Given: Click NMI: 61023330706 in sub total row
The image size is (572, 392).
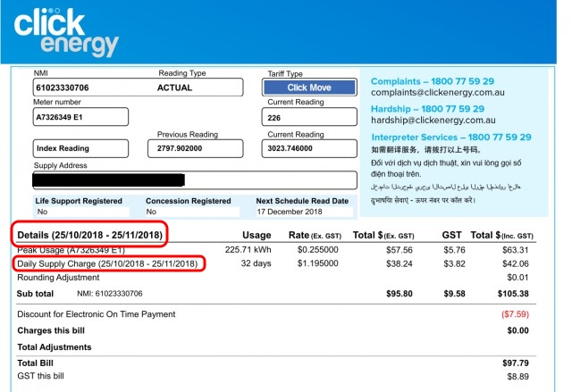Looking at the screenshot, I should click(x=110, y=294).
